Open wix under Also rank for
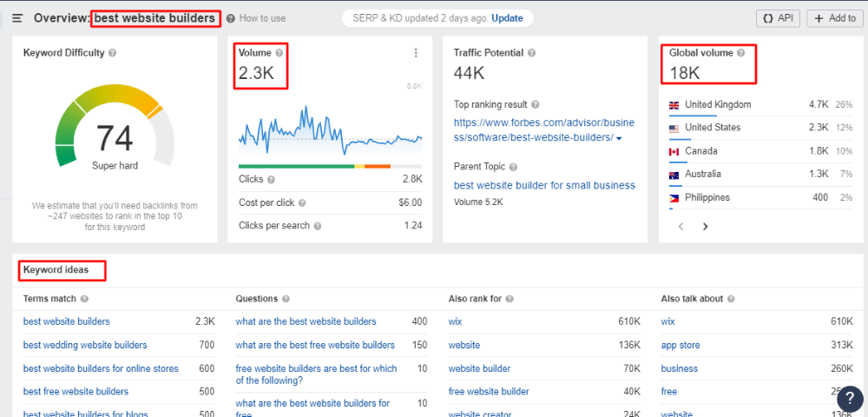Viewport: 868px width, 417px height. tap(455, 321)
